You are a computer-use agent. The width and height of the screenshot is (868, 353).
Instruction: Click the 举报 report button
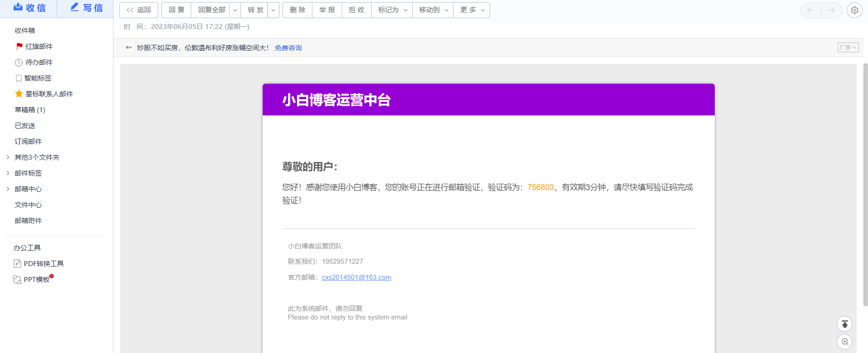(x=327, y=10)
